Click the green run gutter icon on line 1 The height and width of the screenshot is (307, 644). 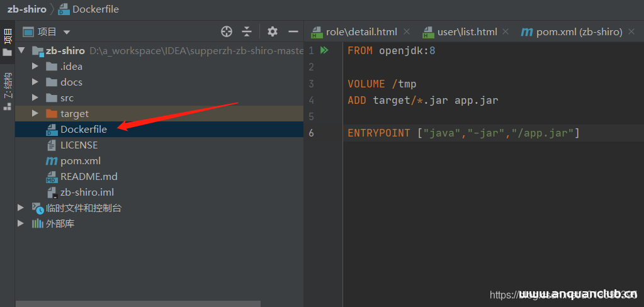point(324,50)
